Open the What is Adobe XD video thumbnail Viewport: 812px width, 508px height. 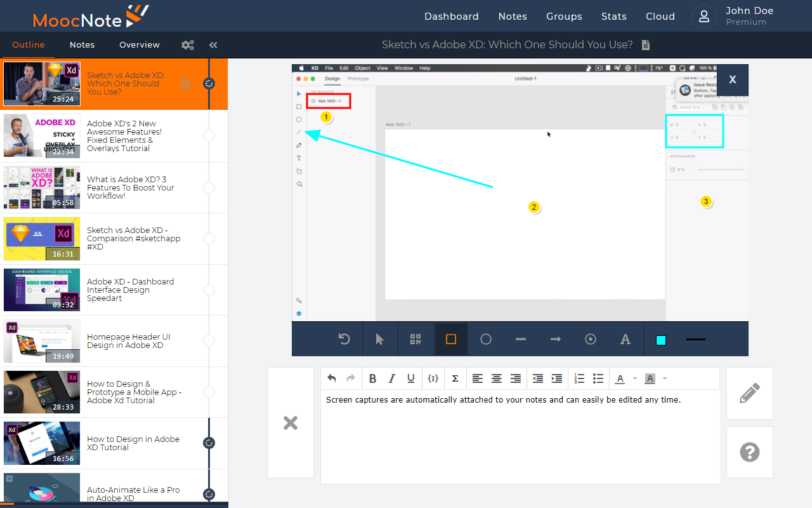[x=42, y=187]
